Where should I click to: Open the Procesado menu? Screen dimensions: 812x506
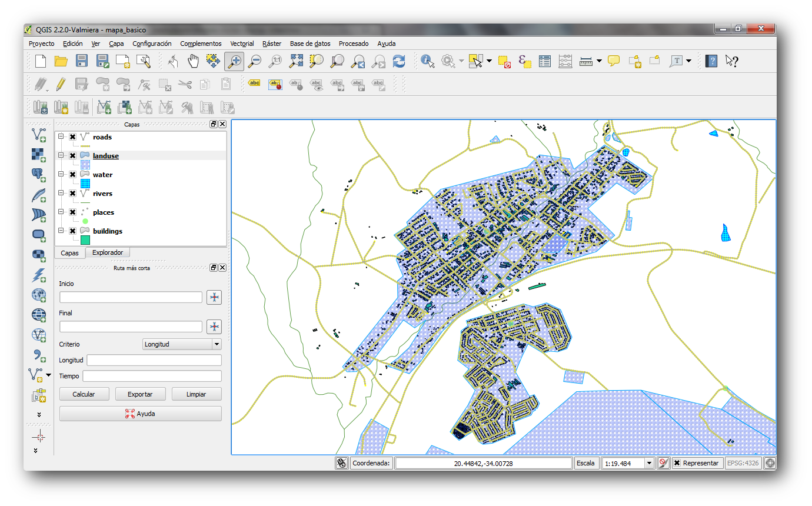pos(354,44)
